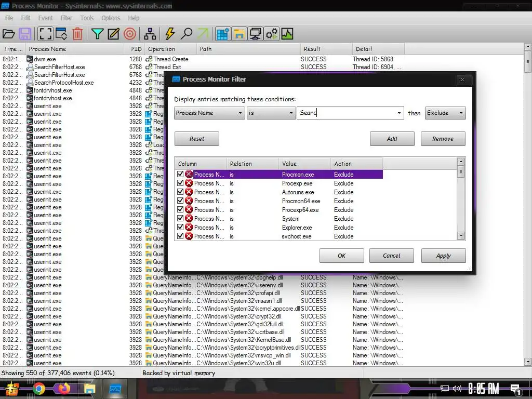532x399 pixels.
Task: Open the notification center icon
Action: tap(516, 389)
